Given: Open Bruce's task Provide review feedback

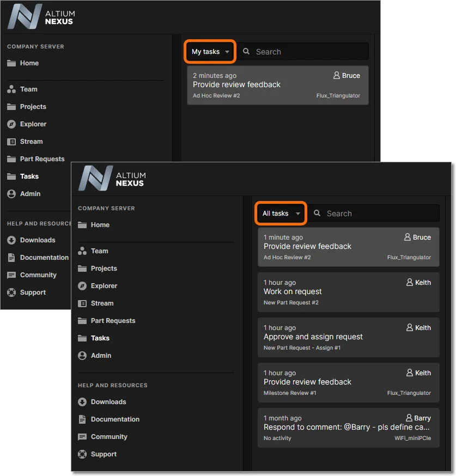Looking at the screenshot, I should click(x=348, y=246).
